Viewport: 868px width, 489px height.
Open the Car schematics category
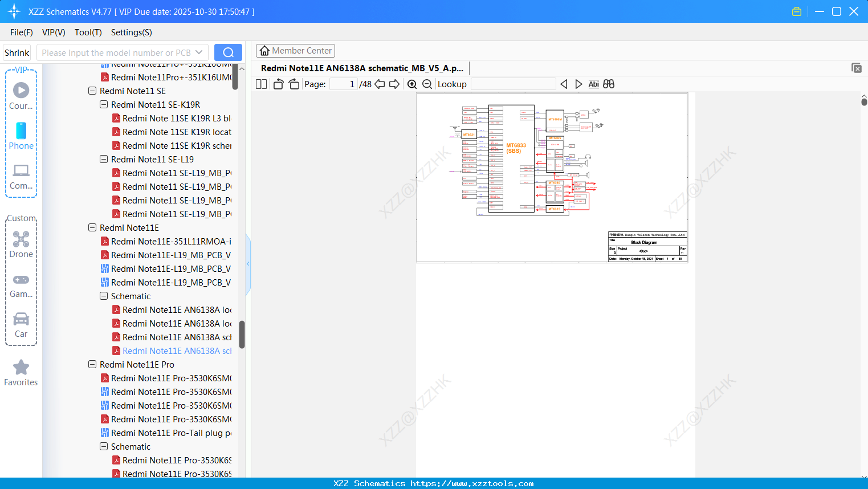[21, 325]
